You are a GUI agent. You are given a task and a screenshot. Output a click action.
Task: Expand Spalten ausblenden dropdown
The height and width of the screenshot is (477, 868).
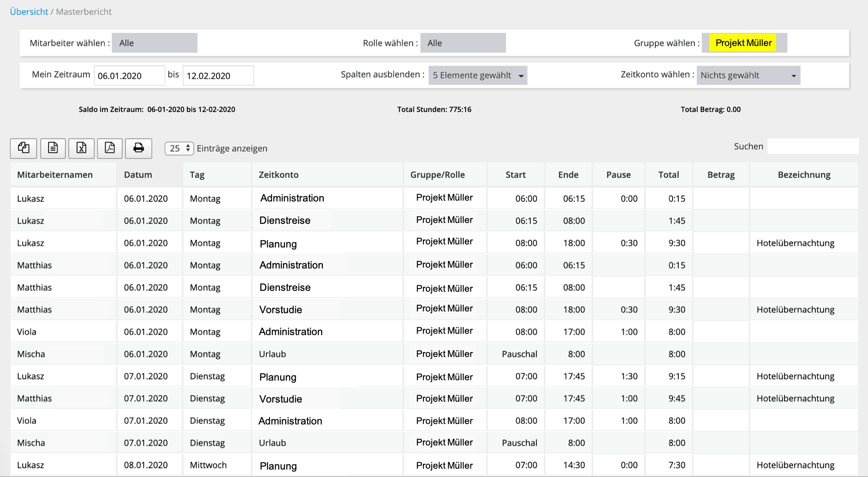[x=478, y=75]
